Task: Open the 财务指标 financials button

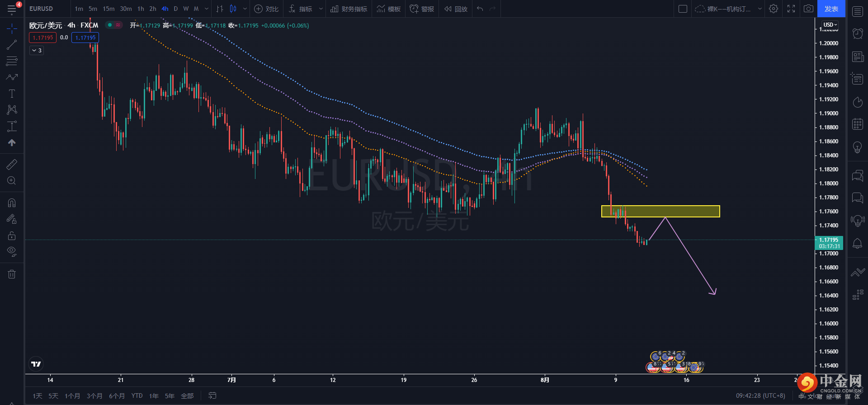Action: pyautogui.click(x=349, y=9)
